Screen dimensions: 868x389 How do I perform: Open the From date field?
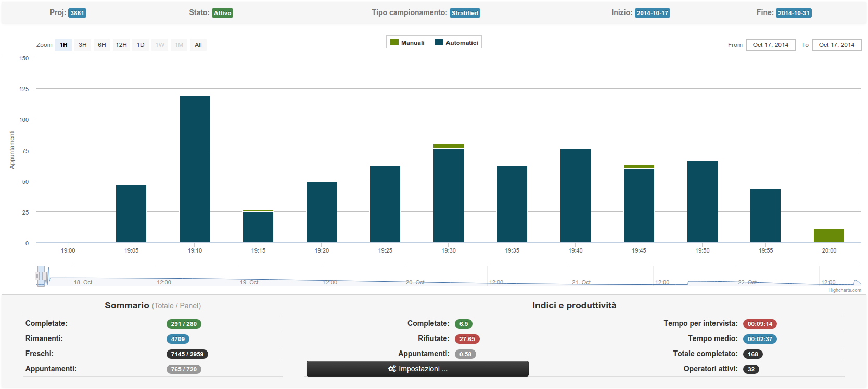click(770, 45)
